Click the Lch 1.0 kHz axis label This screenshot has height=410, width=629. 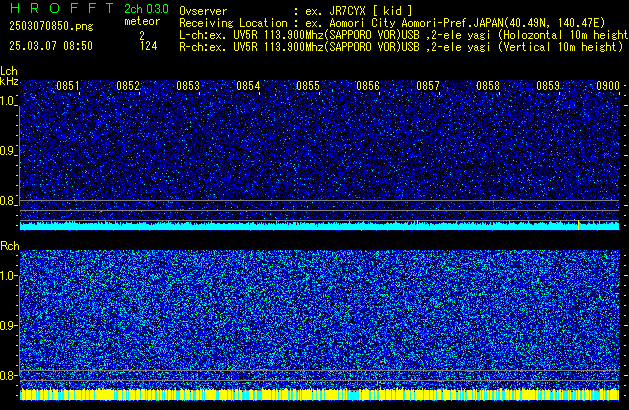coord(8,101)
